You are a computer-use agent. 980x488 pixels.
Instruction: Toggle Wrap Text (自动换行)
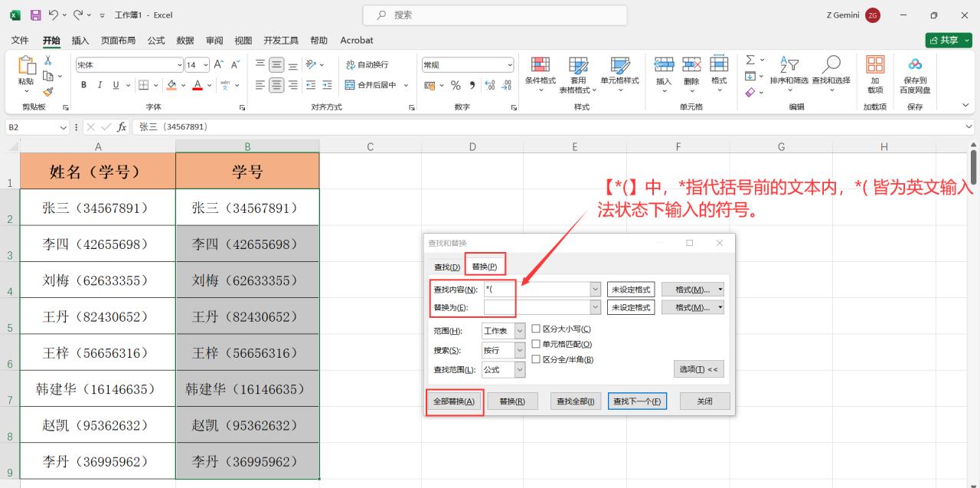click(x=367, y=65)
